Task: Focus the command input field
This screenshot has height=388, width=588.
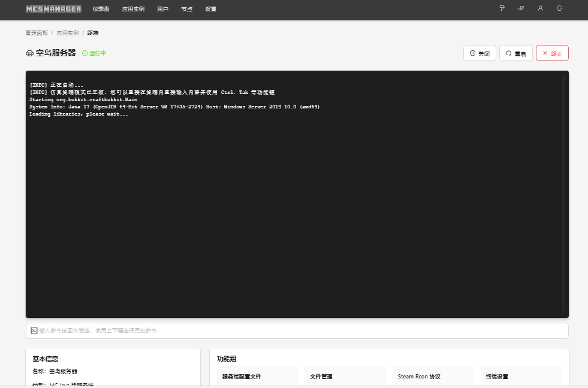Action: (300, 331)
